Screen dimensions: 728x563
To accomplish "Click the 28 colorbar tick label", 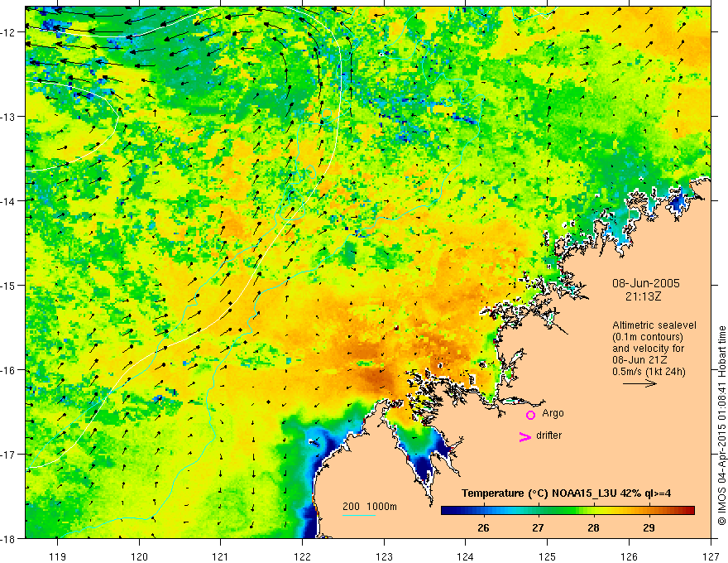I will [593, 527].
